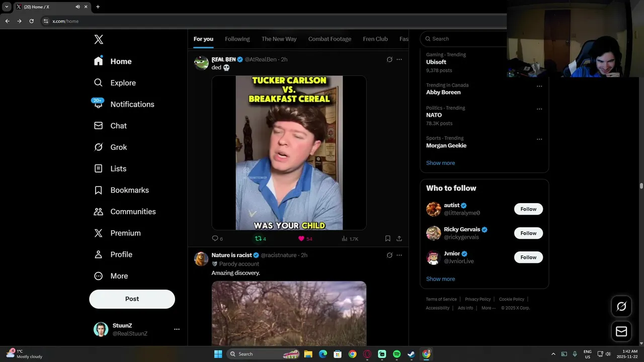The height and width of the screenshot is (362, 644).
Task: Expand the footer More menu
Action: 488,308
